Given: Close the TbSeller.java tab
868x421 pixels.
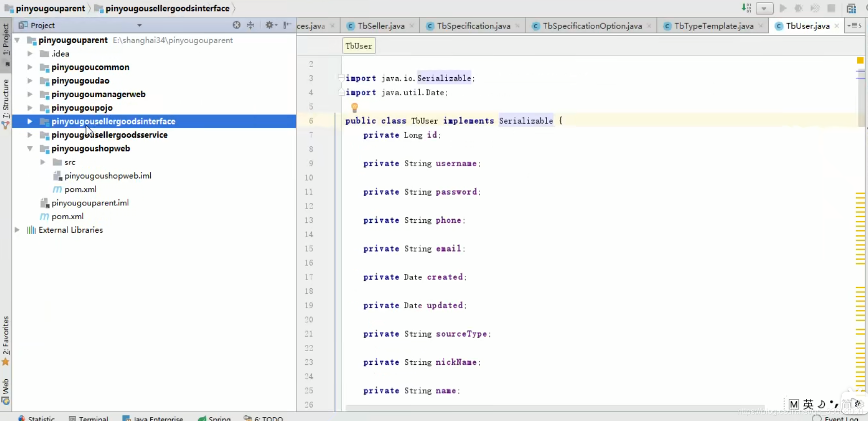Looking at the screenshot, I should pos(412,26).
